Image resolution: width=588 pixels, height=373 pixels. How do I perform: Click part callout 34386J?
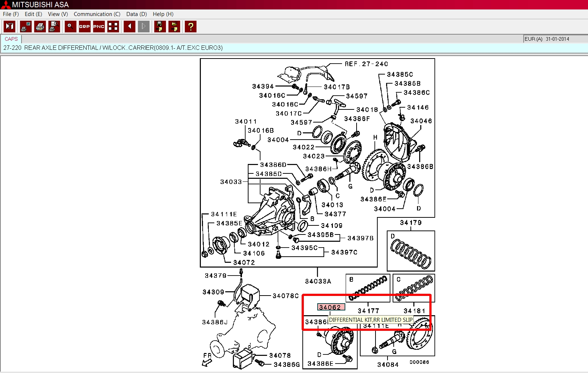click(215, 322)
